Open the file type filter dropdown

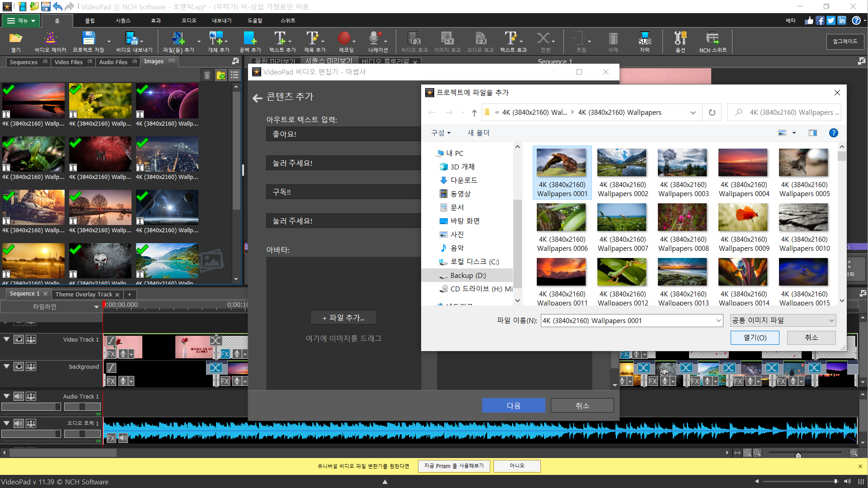[x=783, y=320]
